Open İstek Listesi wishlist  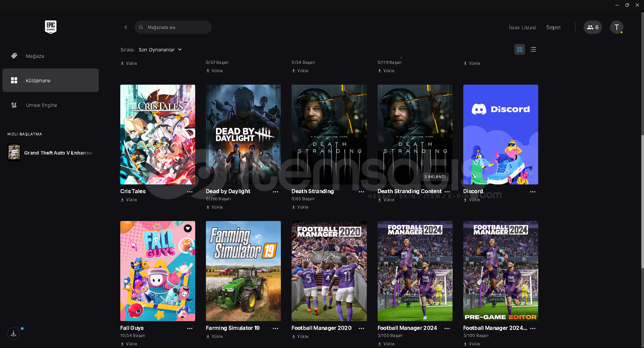[x=522, y=27]
